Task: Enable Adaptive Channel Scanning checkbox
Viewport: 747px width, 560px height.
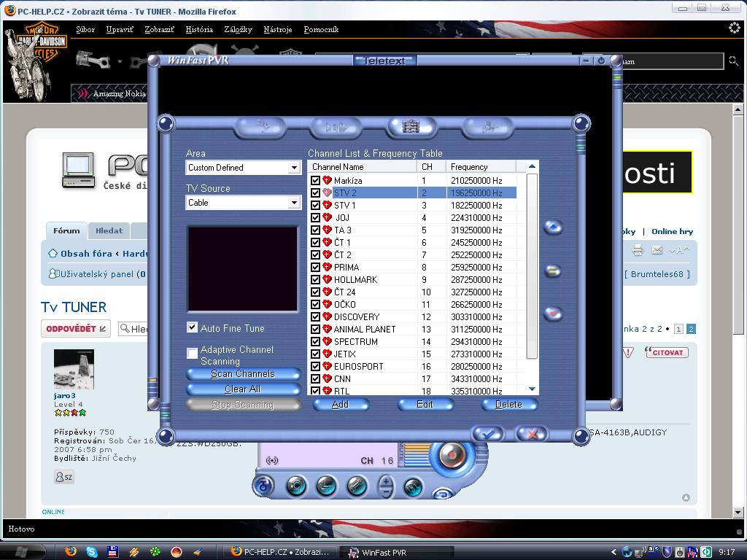Action: tap(192, 353)
